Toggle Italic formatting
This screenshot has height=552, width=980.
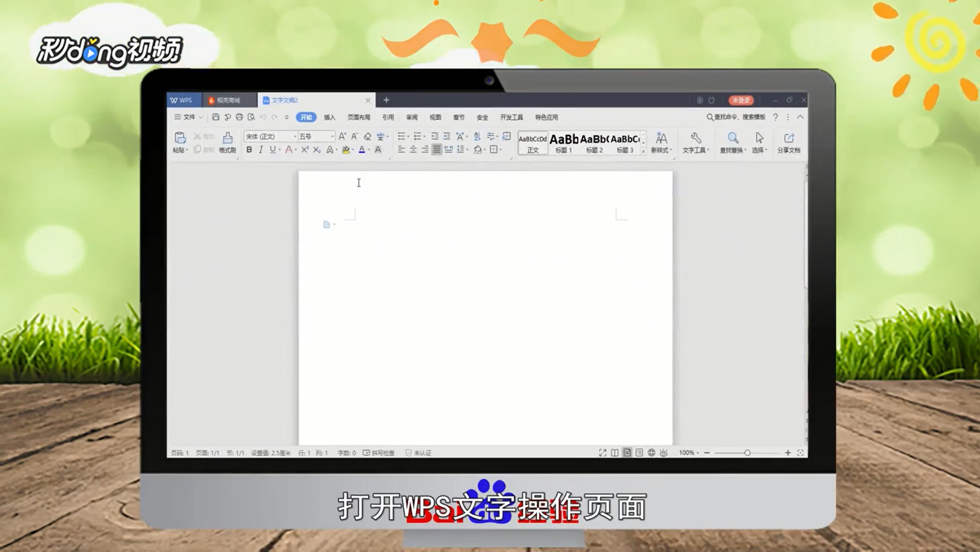click(x=261, y=149)
